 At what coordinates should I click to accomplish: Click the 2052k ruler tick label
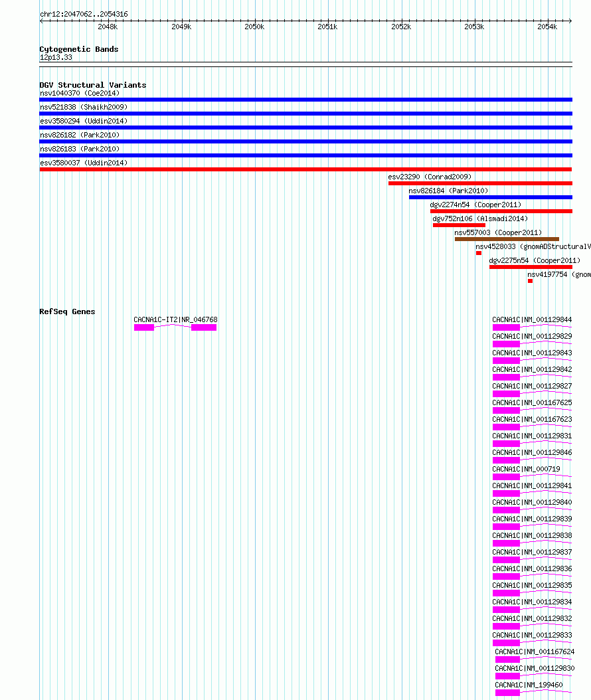click(401, 27)
